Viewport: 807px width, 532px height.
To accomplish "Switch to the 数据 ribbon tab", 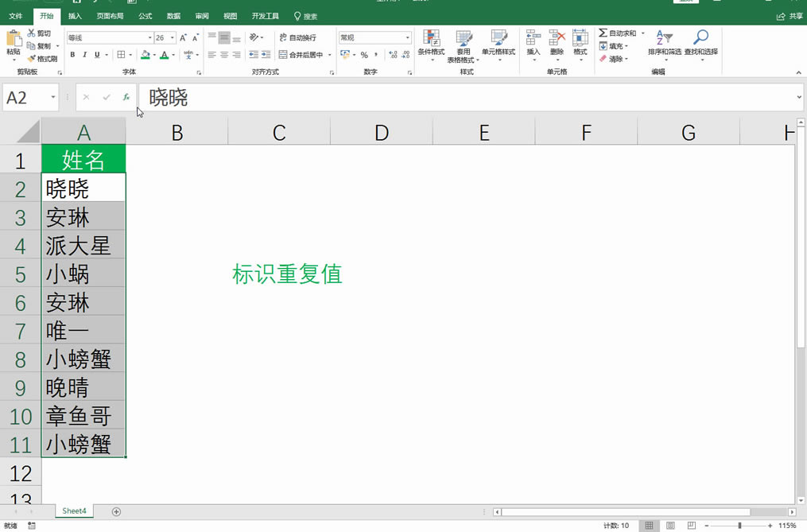I will click(x=173, y=15).
